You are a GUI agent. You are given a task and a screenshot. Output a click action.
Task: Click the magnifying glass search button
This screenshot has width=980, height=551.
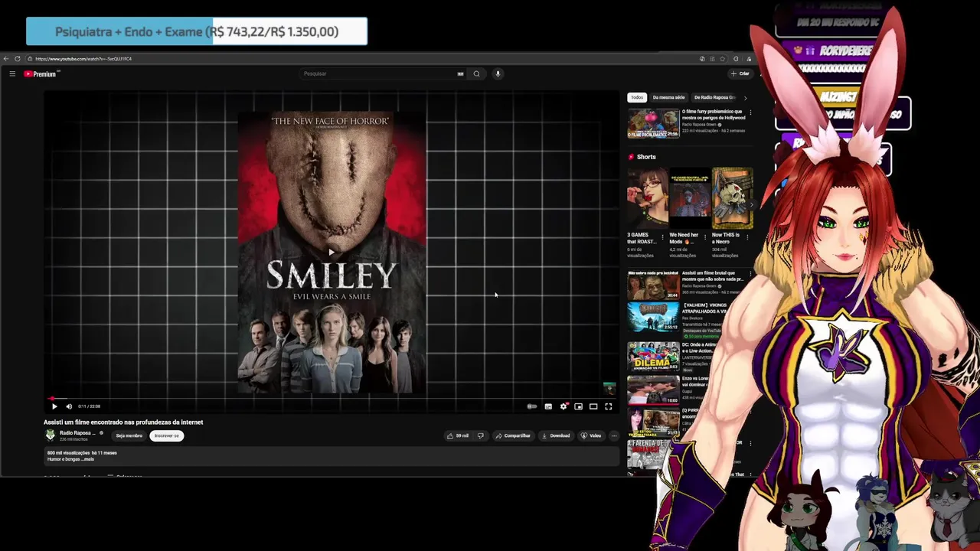[x=476, y=73]
